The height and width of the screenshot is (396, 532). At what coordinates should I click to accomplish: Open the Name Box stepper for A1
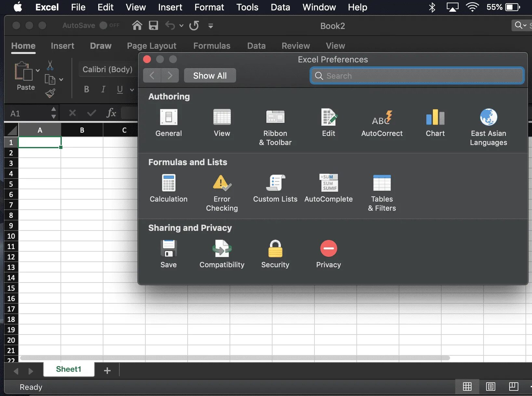[54, 113]
